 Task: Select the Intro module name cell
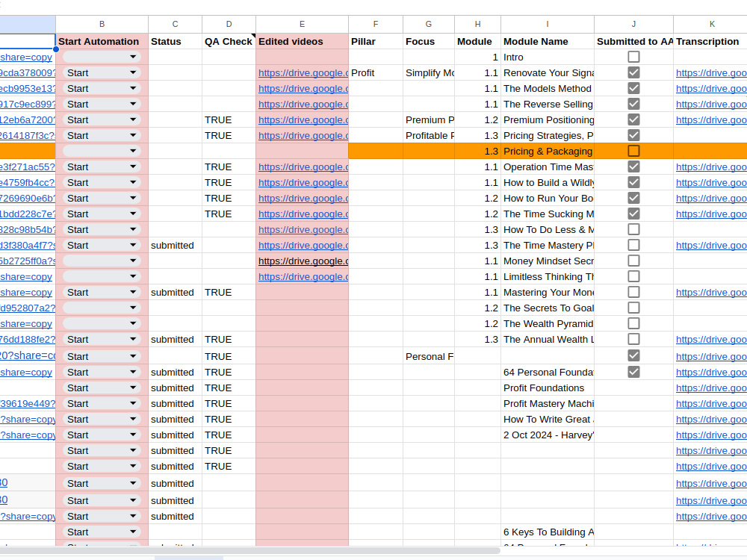548,57
